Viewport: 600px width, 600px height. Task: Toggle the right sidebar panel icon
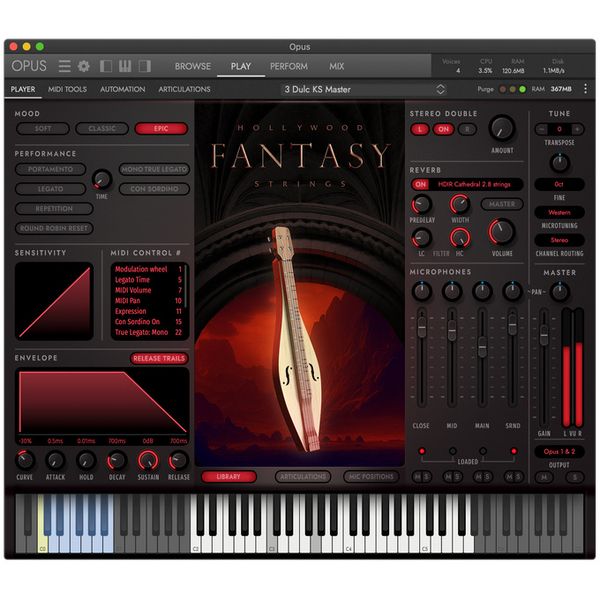(145, 66)
